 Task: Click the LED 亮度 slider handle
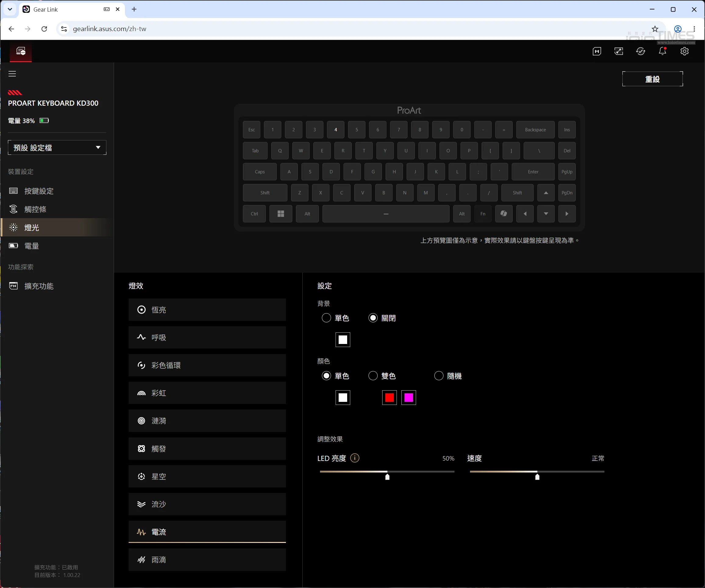[x=387, y=477]
